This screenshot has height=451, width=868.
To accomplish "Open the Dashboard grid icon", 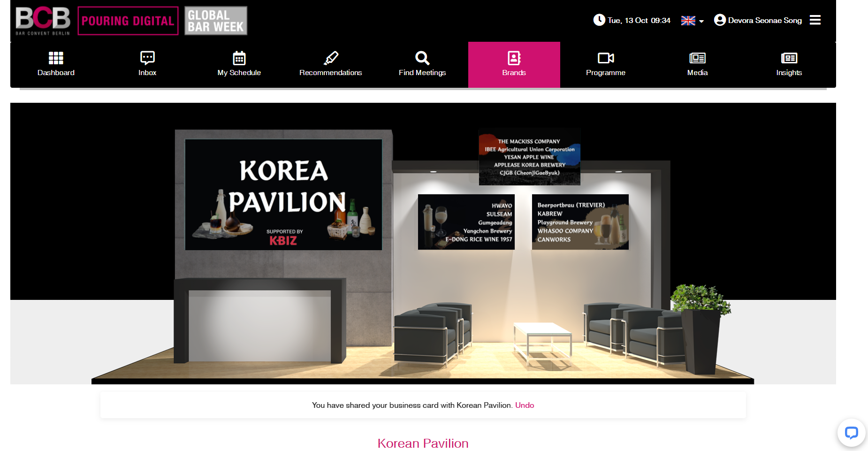I will [x=56, y=58].
